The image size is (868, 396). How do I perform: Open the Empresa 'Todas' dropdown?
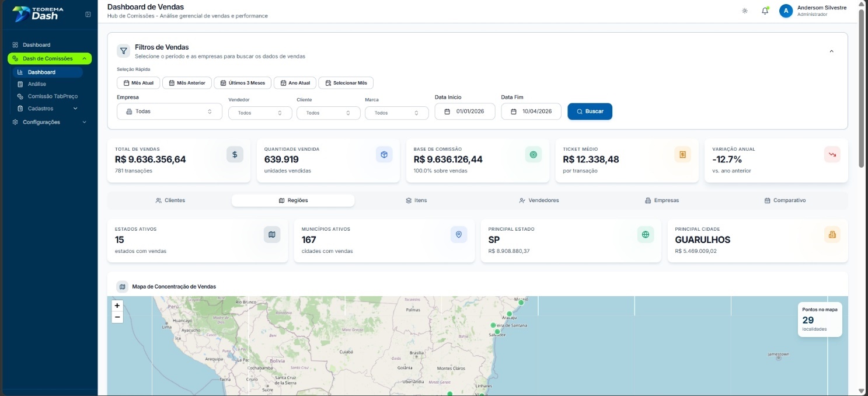pyautogui.click(x=169, y=112)
